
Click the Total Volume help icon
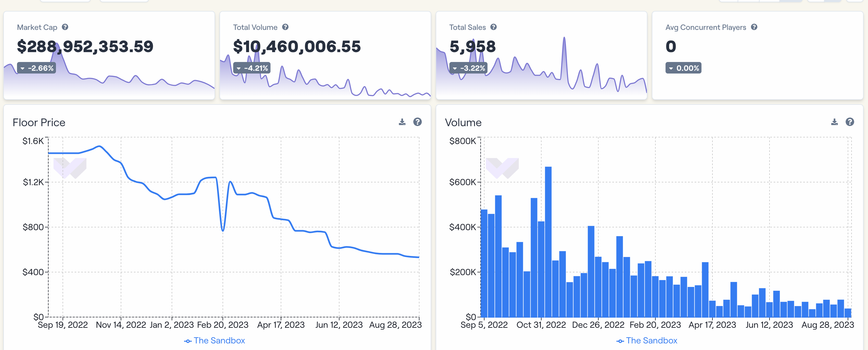[285, 27]
